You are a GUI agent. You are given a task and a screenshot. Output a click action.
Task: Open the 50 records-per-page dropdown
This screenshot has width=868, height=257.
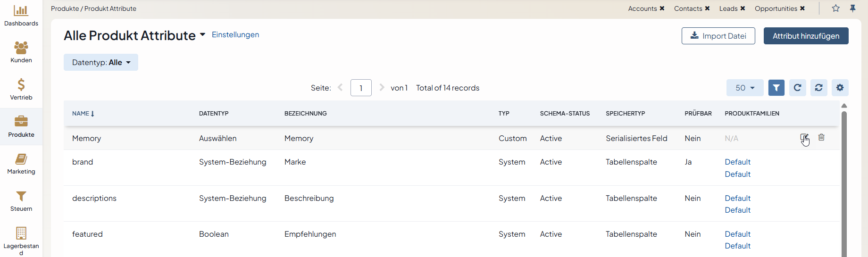(x=744, y=88)
